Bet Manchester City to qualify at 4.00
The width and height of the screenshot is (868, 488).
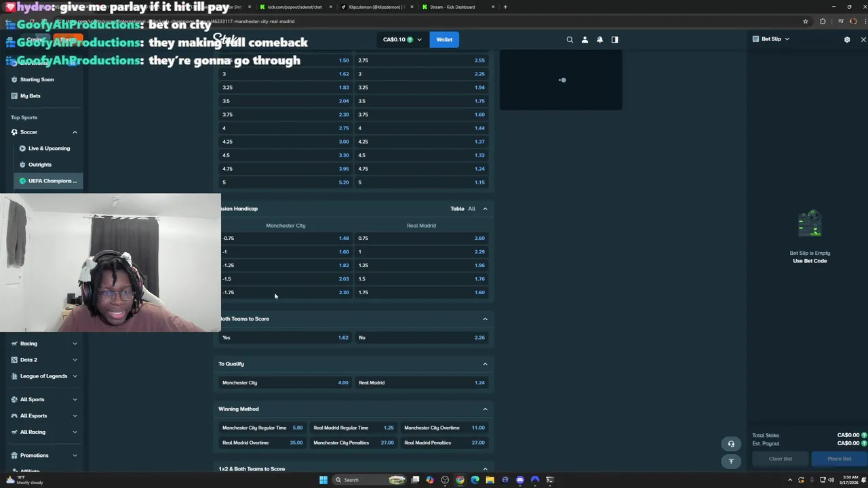[285, 383]
